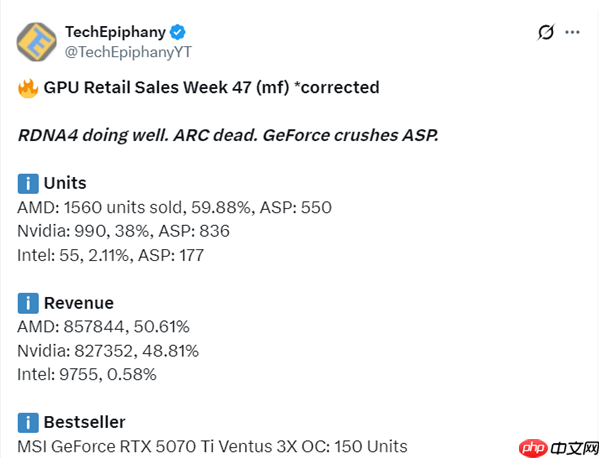The width and height of the screenshot is (600, 458).
Task: Click the Nvidia 827352 revenue line
Action: click(108, 351)
